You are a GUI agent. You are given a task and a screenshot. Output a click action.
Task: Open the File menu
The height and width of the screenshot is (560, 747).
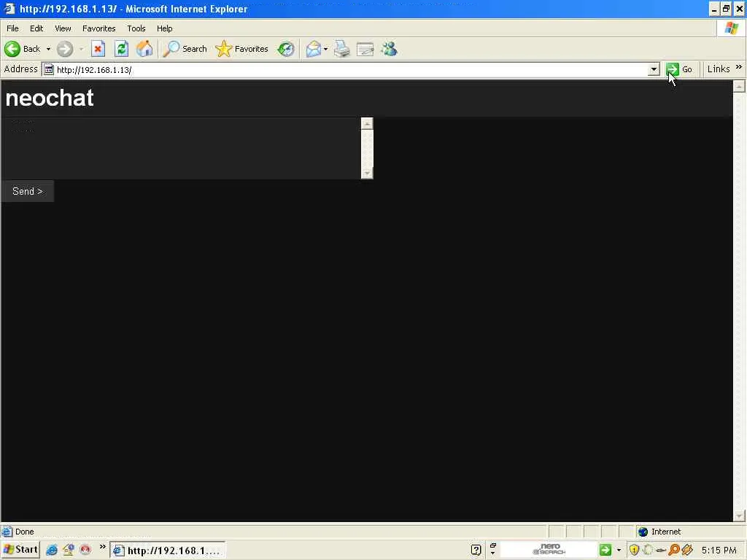click(x=12, y=28)
